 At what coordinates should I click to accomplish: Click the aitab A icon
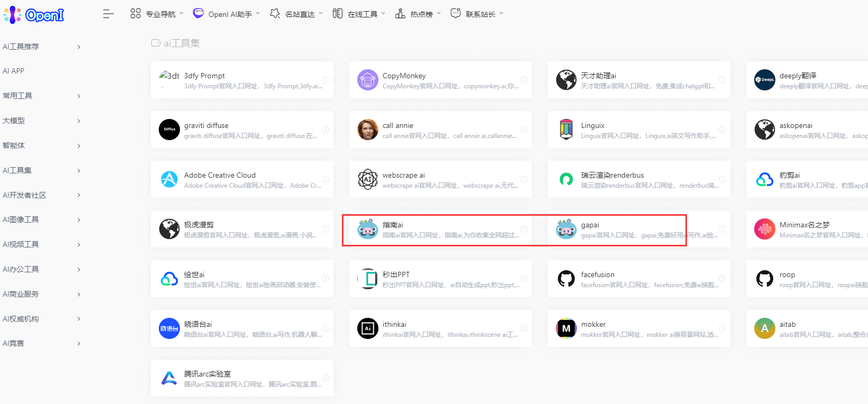765,328
